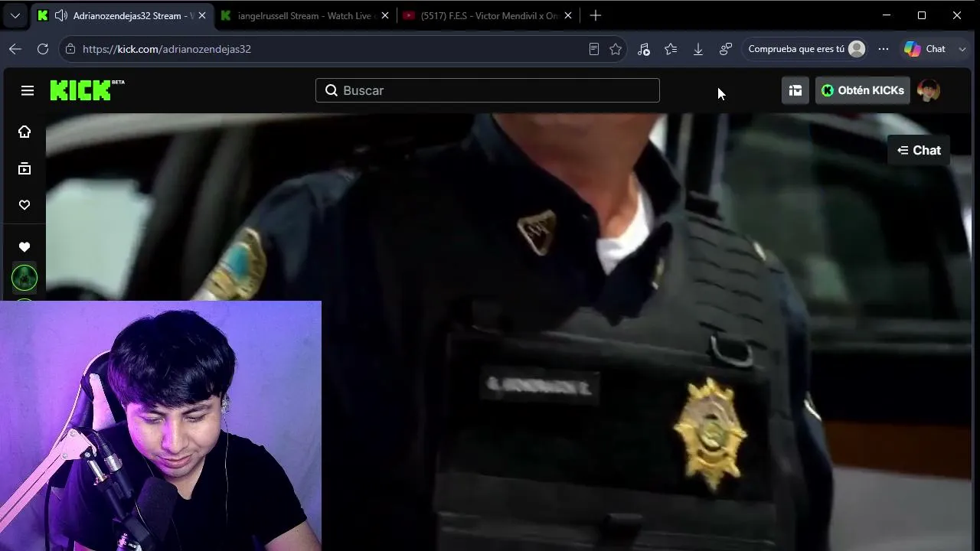Open the Kick hamburger sidebar menu
Screen dimensions: 980x551
click(28, 90)
